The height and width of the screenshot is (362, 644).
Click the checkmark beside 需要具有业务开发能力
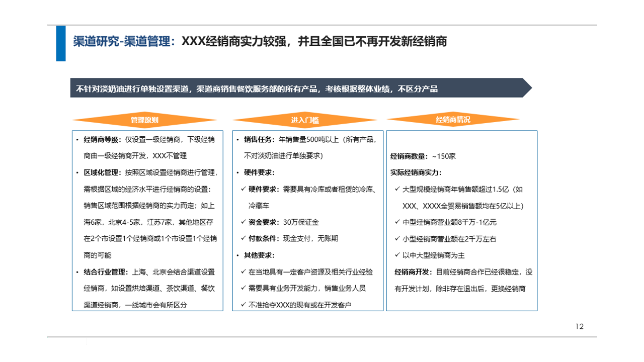point(244,289)
